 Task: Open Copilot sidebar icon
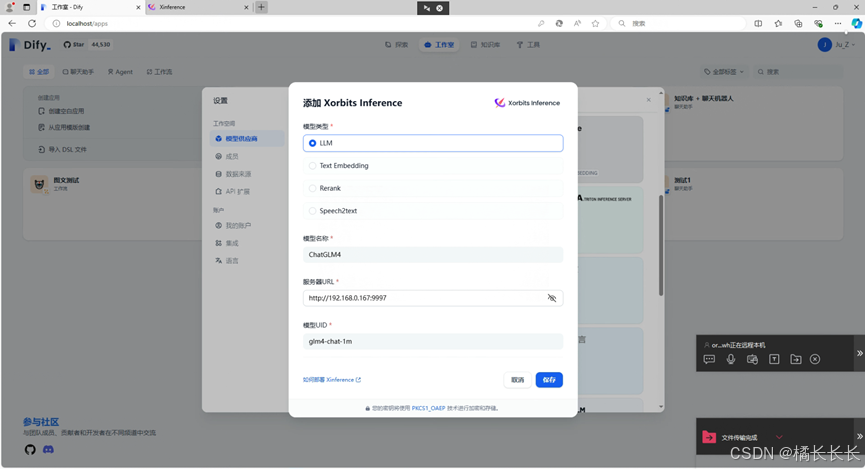pyautogui.click(x=856, y=23)
